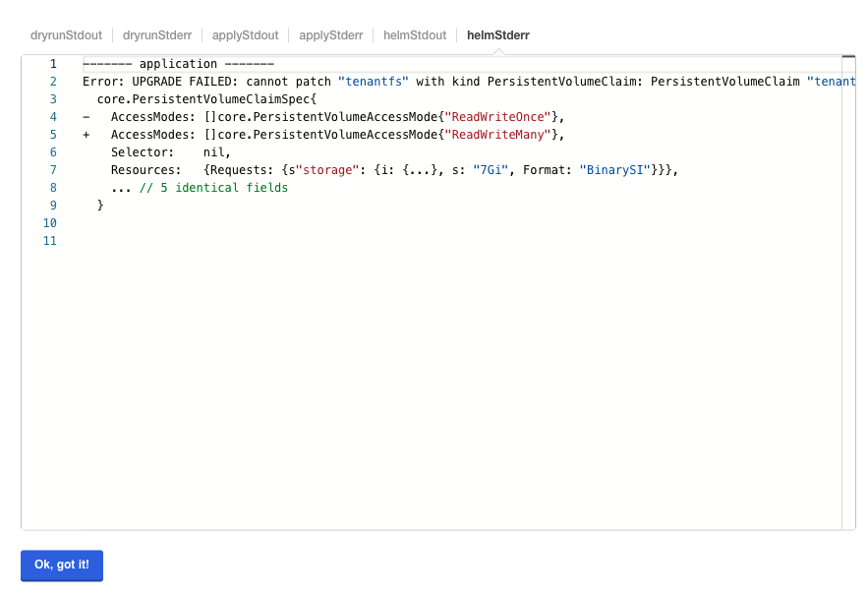Image resolution: width=868 pixels, height=597 pixels.
Task: Click line number 11 in the gutter
Action: (50, 241)
